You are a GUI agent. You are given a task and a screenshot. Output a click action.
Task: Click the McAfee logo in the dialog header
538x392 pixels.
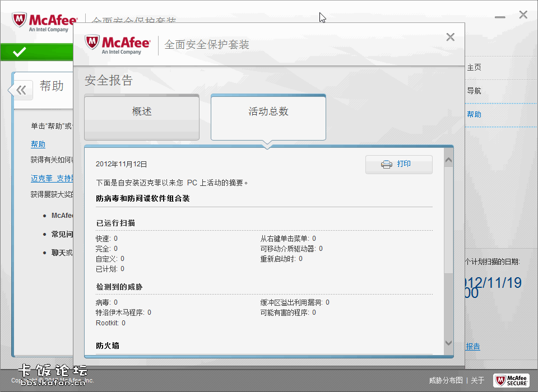118,44
